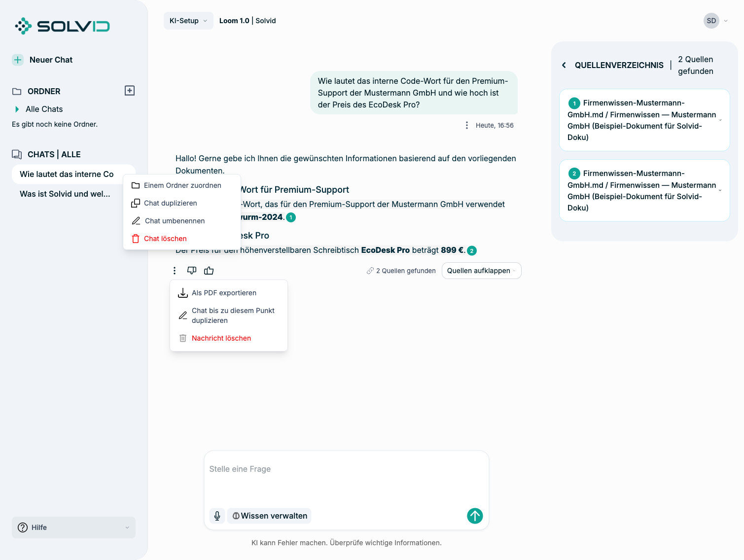Choose Als PDF exportieren
The height and width of the screenshot is (560, 744).
tap(229, 293)
